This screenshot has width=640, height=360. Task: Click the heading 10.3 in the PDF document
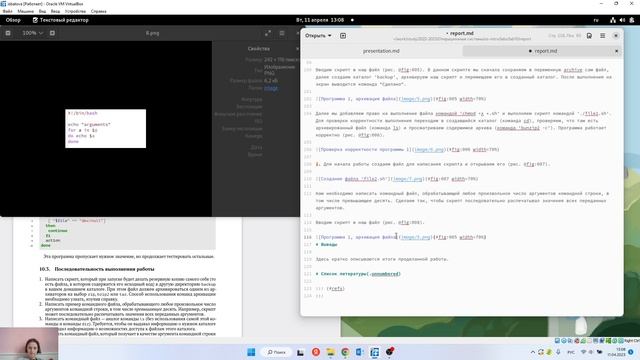[x=97, y=269]
